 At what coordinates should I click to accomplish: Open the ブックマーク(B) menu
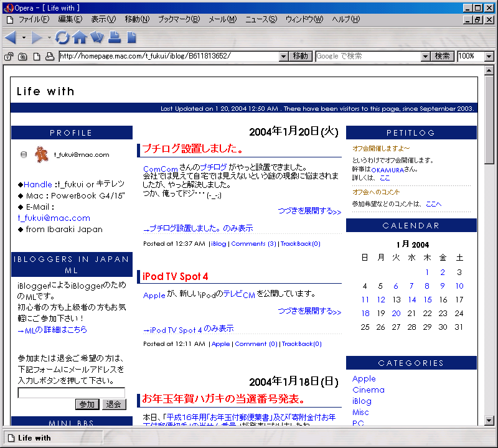[x=179, y=19]
